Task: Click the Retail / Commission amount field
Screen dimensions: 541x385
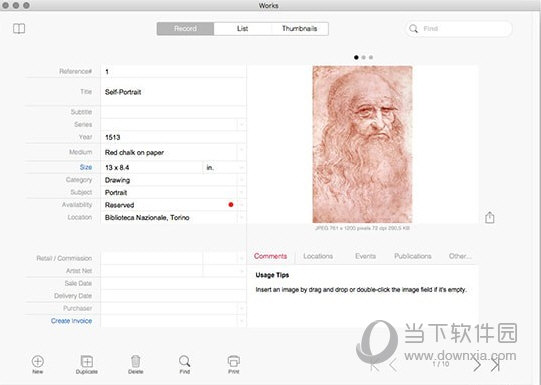Action: tap(151, 258)
